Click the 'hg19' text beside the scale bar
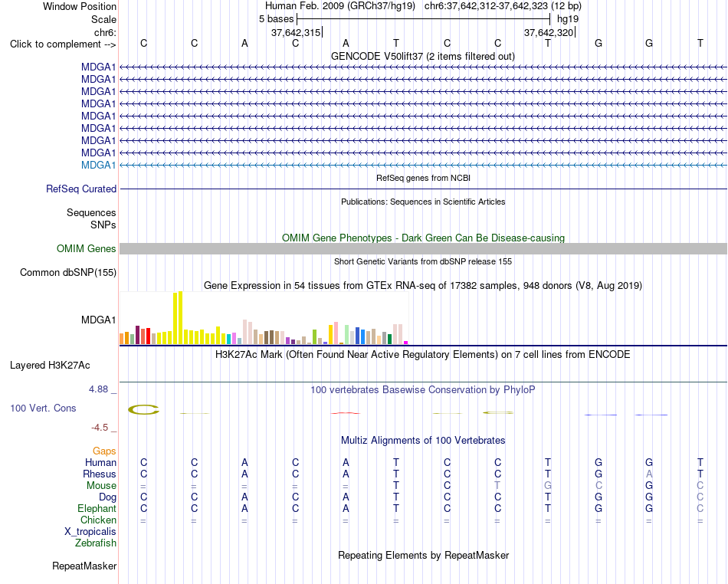 click(568, 19)
